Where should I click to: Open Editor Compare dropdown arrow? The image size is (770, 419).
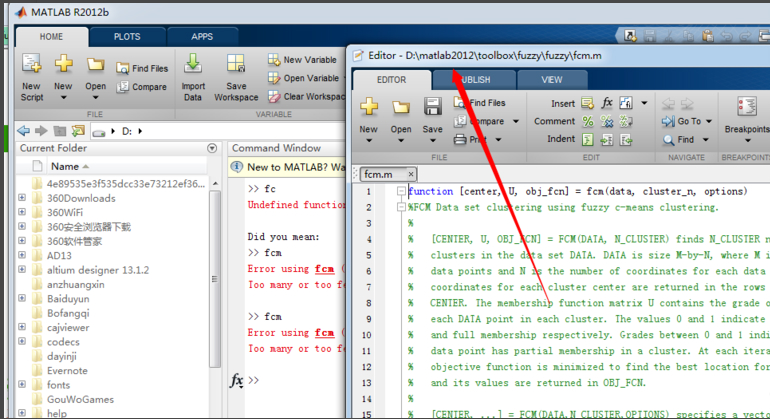516,121
